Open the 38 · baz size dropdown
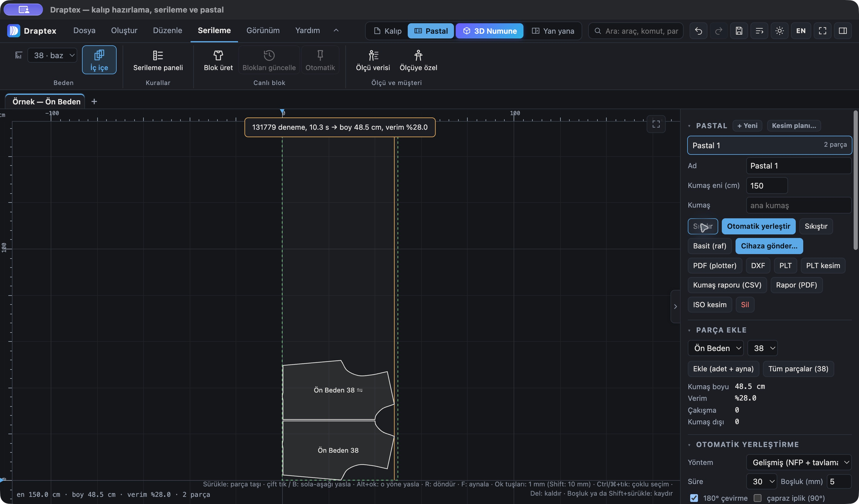The height and width of the screenshot is (504, 859). coord(52,55)
